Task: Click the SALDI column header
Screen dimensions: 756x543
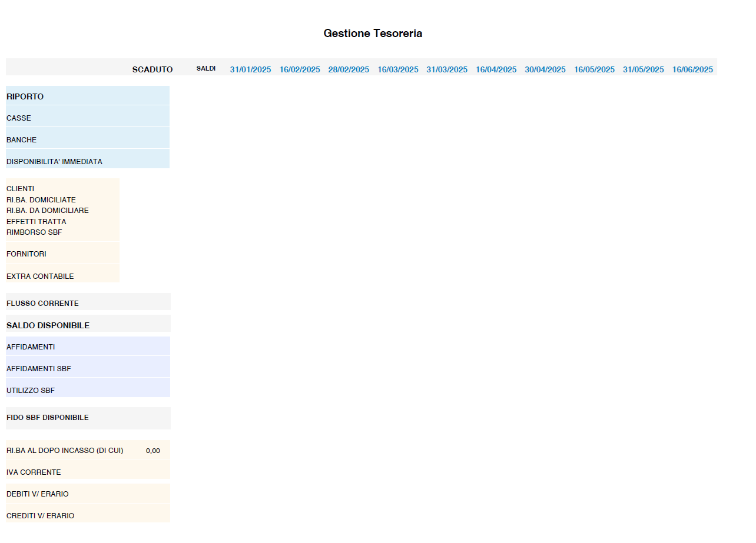Action: [x=206, y=69]
